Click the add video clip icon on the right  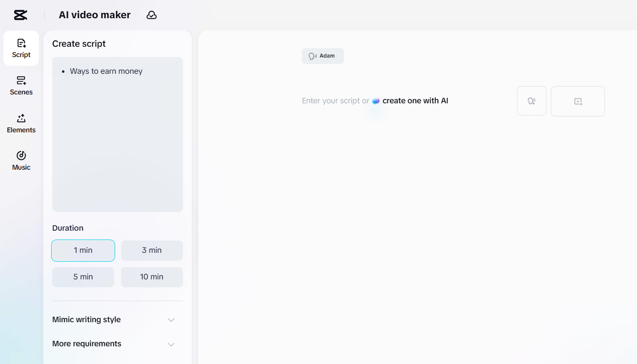577,101
